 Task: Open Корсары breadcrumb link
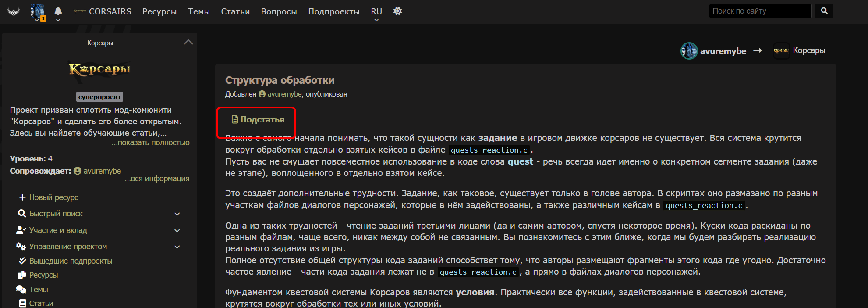point(809,50)
